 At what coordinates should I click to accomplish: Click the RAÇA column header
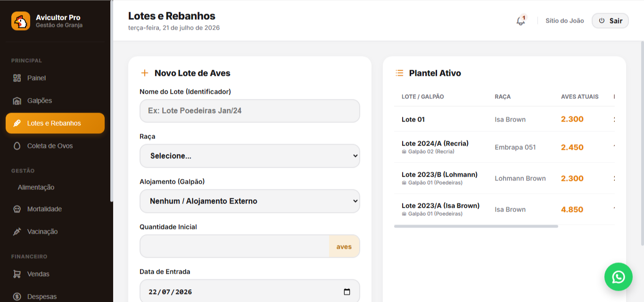503,97
